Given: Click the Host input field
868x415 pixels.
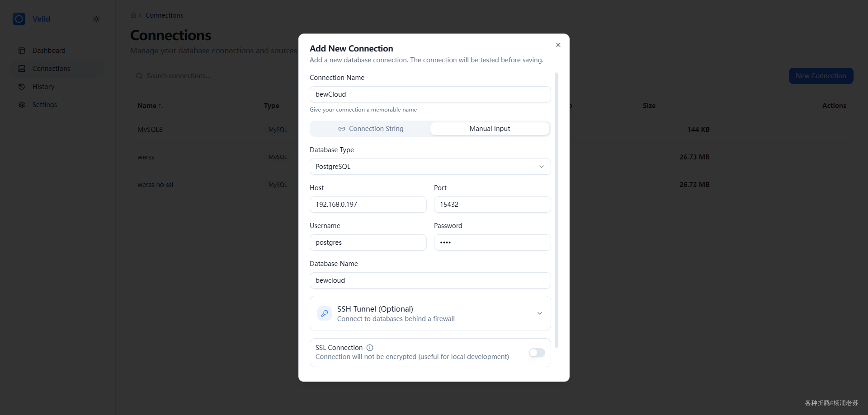Looking at the screenshot, I should pos(368,205).
